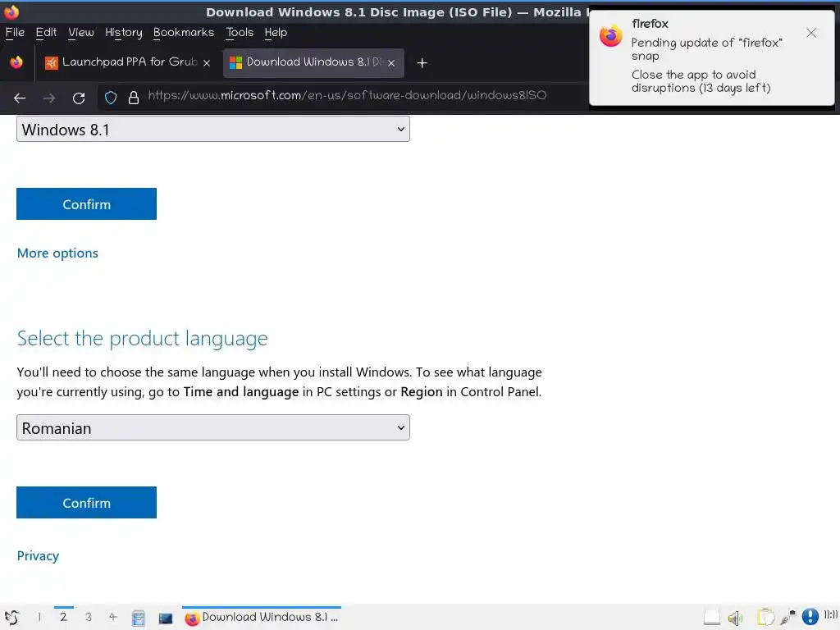Open the Bookmarks menu
Viewport: 840px width, 630px height.
click(184, 33)
